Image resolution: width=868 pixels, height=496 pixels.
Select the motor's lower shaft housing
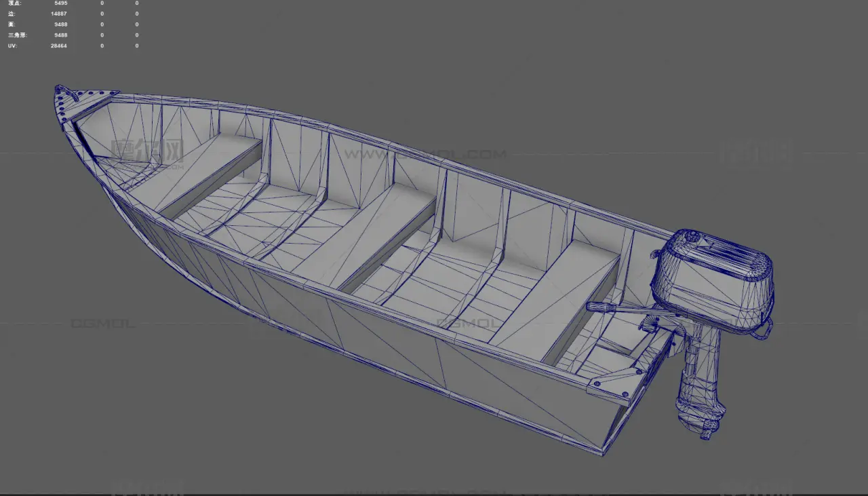pyautogui.click(x=697, y=370)
